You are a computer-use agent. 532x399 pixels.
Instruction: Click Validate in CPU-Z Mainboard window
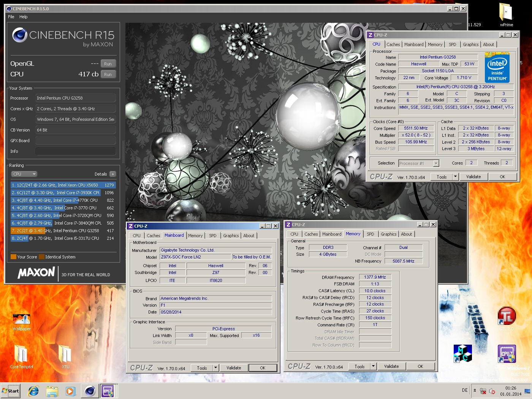coord(234,368)
